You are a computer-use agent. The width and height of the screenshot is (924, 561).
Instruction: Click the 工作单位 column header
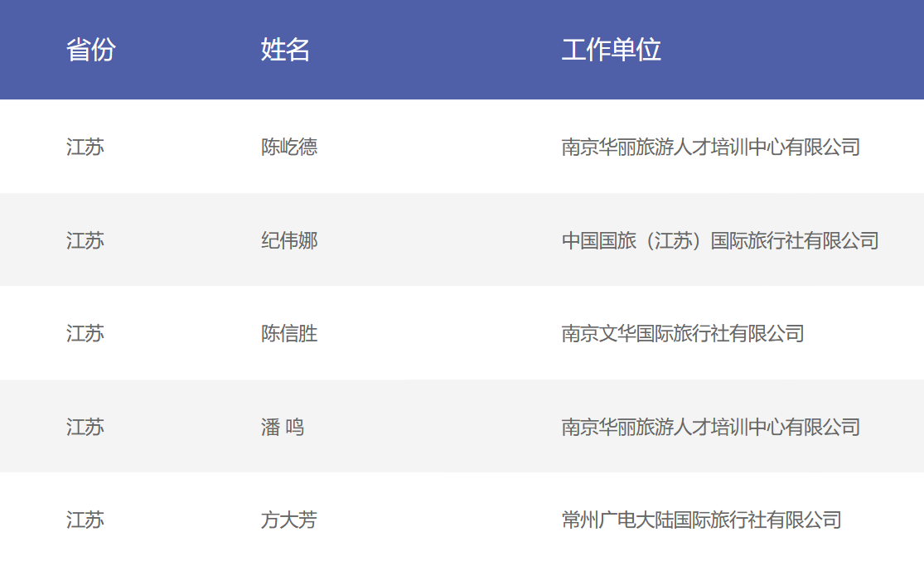coord(611,50)
